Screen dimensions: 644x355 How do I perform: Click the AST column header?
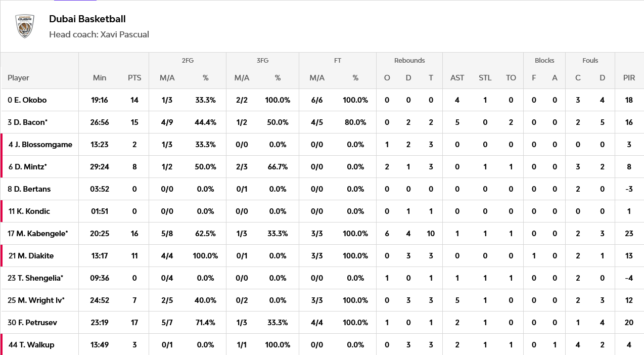457,78
